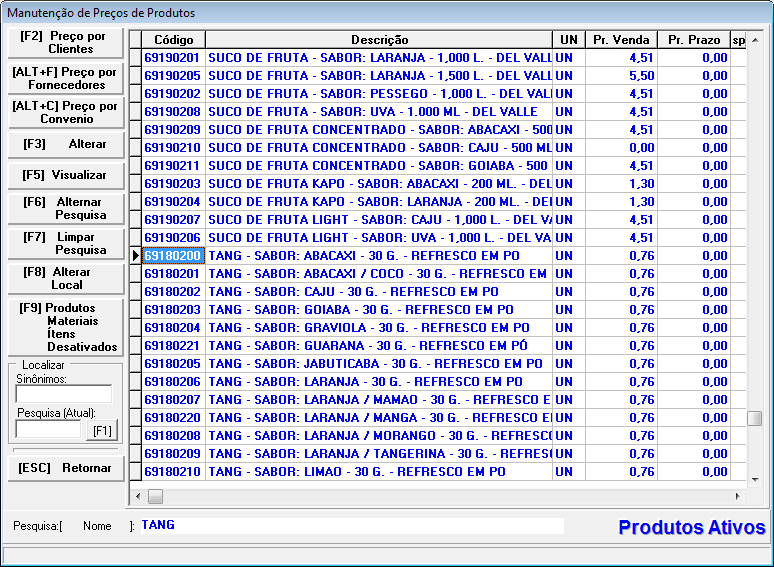
Task: Type in the Sinônimos input field
Action: 63,394
